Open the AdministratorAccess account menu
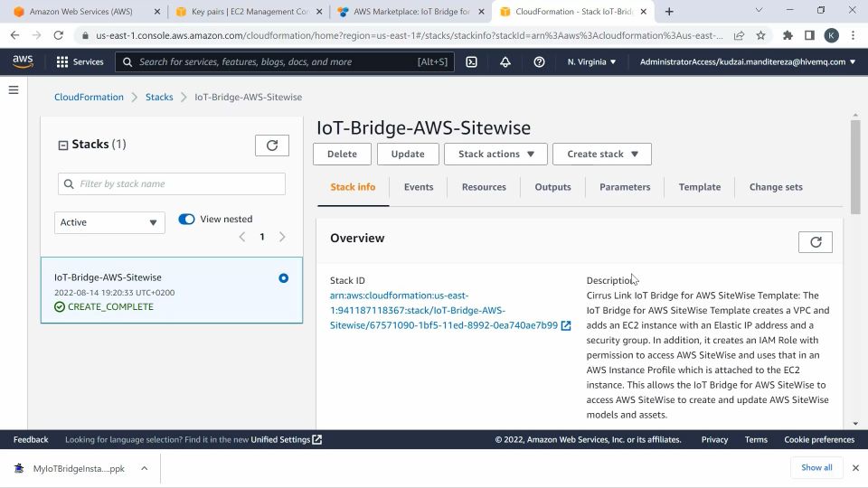The height and width of the screenshot is (488, 868). point(748,62)
